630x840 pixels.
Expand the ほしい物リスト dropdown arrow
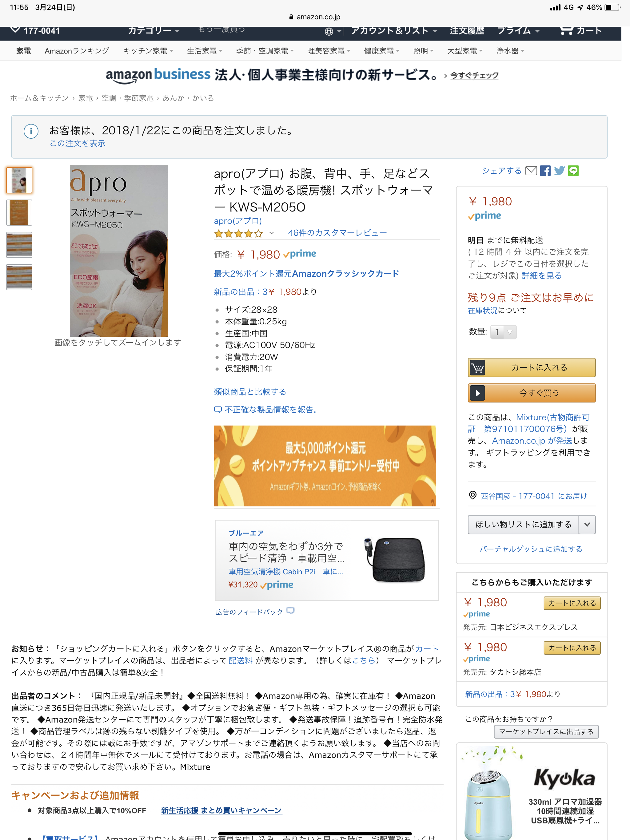(x=587, y=525)
